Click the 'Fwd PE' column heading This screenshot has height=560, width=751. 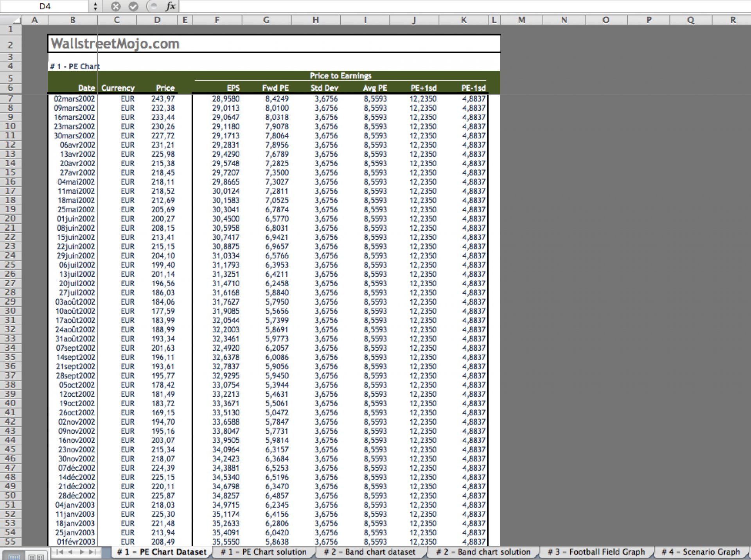[275, 88]
